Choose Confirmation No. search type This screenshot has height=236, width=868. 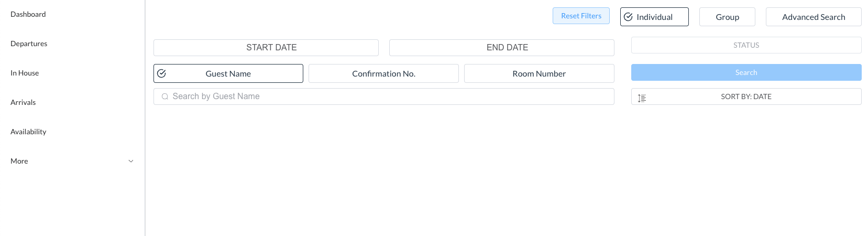[383, 73]
